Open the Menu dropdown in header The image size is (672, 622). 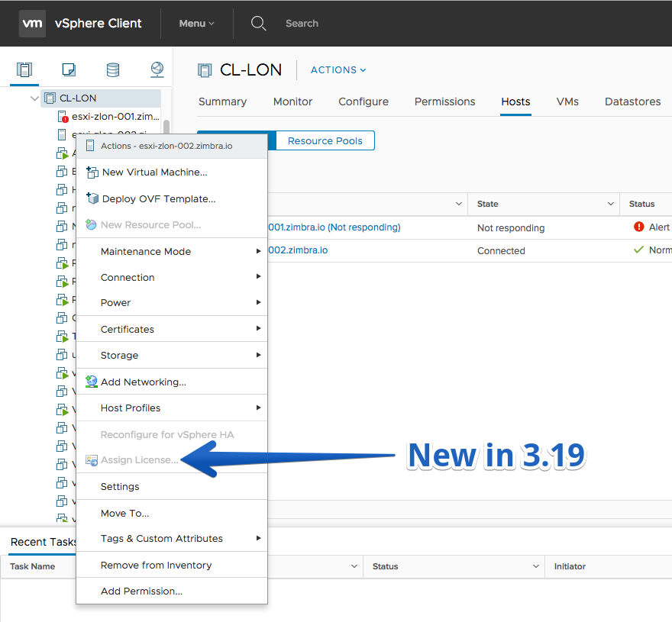click(x=196, y=24)
